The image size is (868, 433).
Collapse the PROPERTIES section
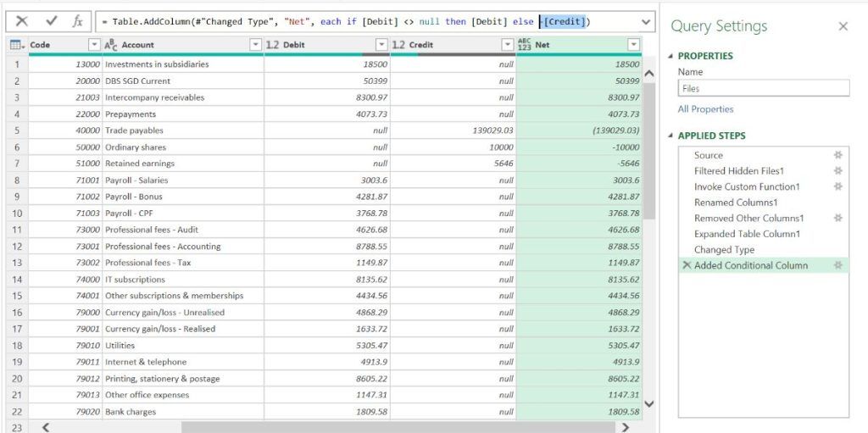coord(672,56)
